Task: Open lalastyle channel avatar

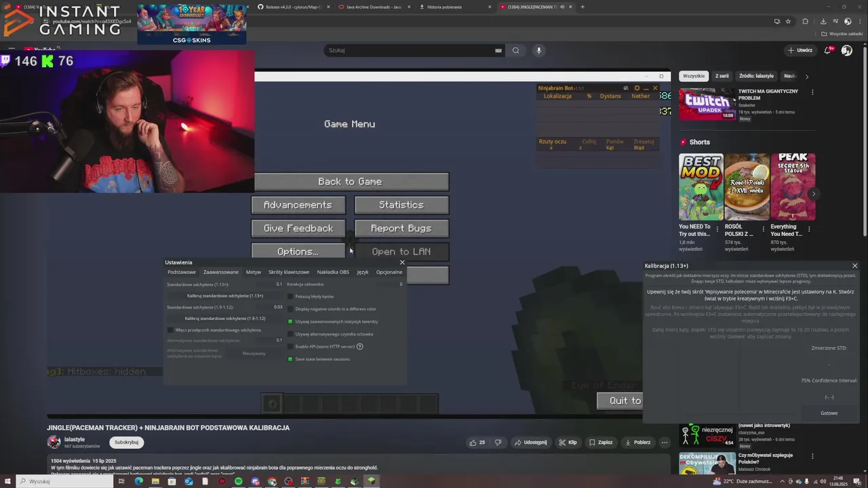Action: (x=54, y=442)
